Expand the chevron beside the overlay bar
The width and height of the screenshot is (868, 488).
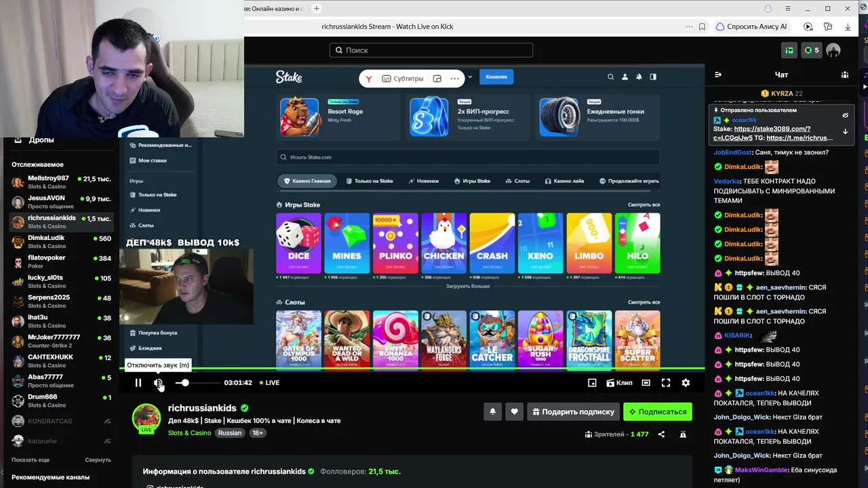(x=470, y=77)
